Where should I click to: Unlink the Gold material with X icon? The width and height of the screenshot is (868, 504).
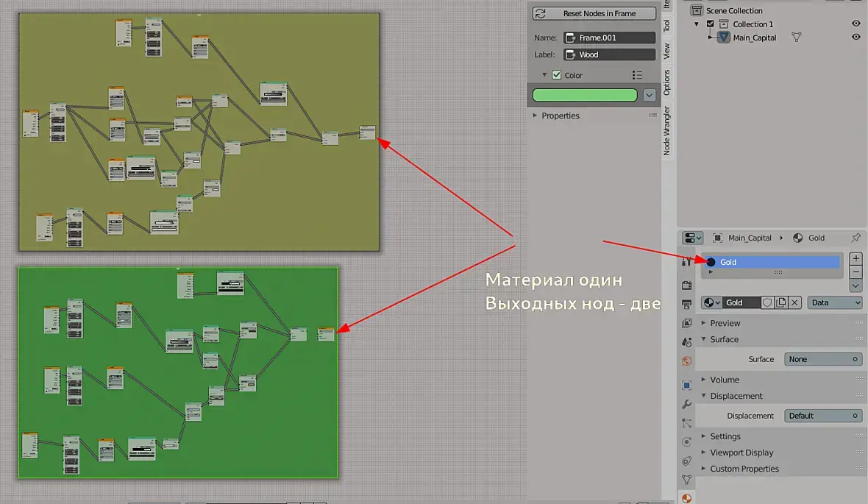pyautogui.click(x=794, y=302)
